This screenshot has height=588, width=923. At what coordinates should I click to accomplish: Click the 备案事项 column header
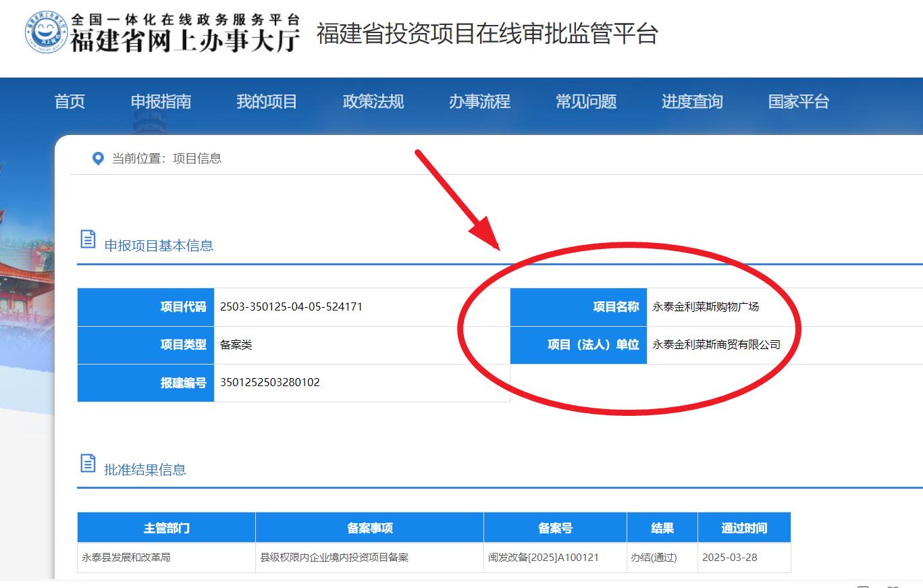[x=370, y=527]
